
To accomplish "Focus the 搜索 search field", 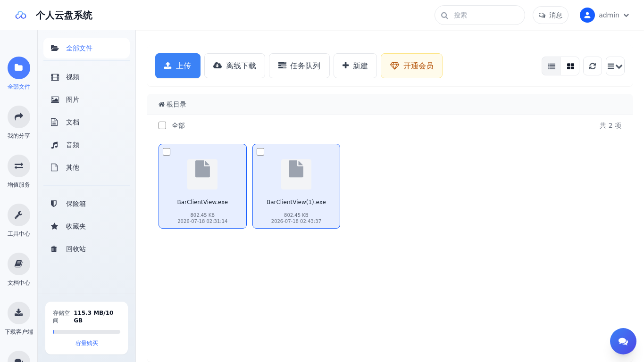I will click(480, 15).
